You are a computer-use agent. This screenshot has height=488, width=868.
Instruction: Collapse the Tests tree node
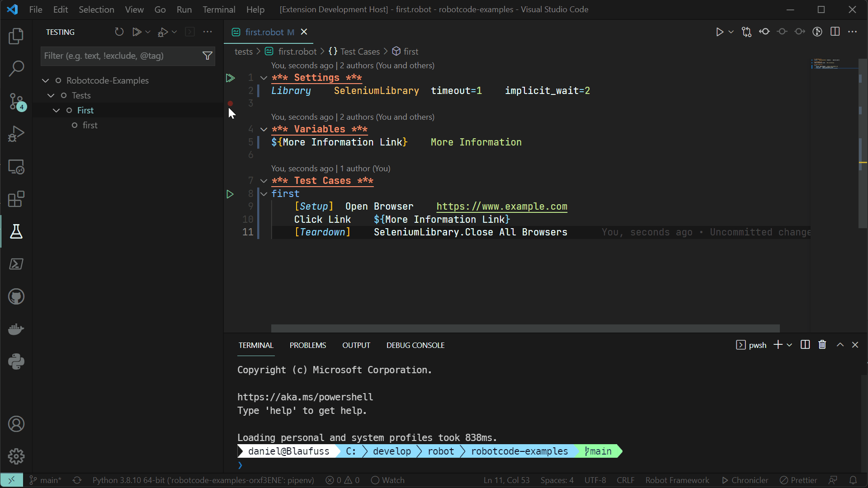click(x=51, y=95)
